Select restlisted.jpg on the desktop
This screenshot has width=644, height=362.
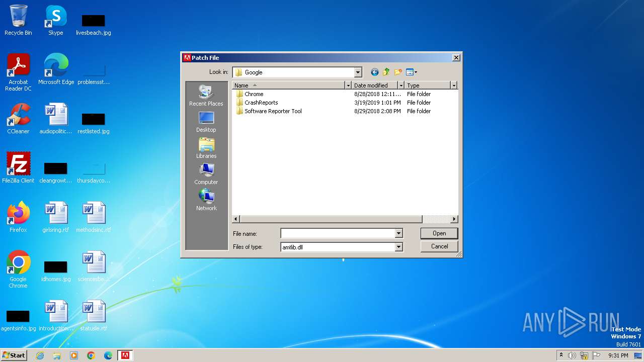click(x=94, y=123)
